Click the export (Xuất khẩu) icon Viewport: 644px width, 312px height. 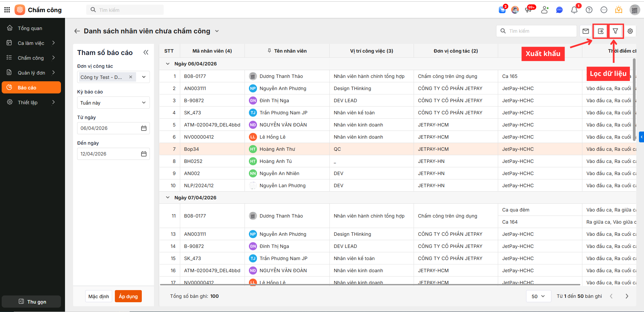tap(600, 31)
